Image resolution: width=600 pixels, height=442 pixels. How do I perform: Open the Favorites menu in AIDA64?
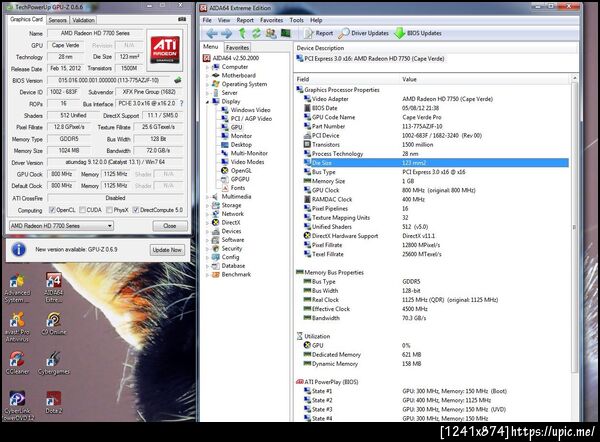pos(271,20)
